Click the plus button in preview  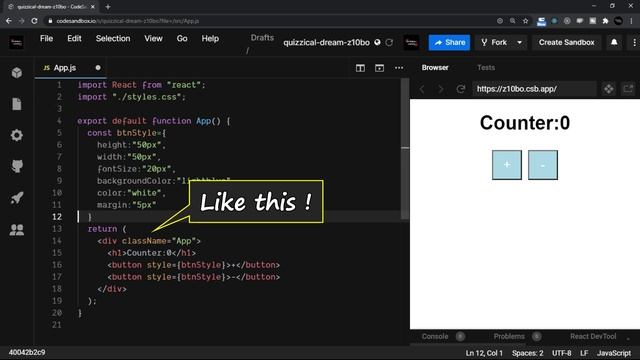click(x=507, y=165)
